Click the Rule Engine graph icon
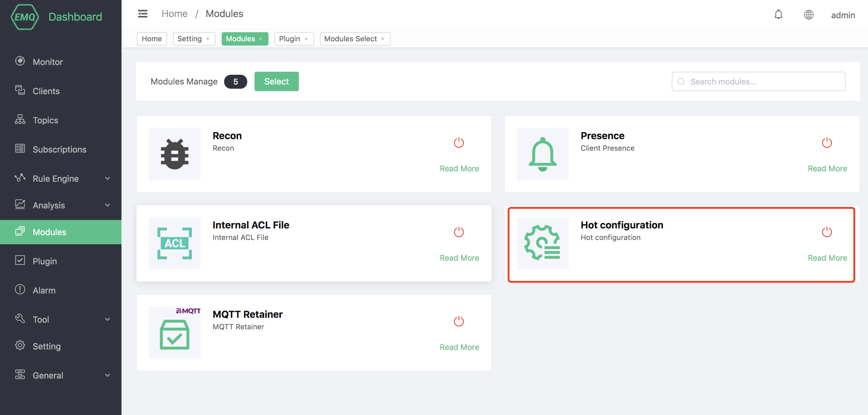This screenshot has width=868, height=415. (20, 178)
